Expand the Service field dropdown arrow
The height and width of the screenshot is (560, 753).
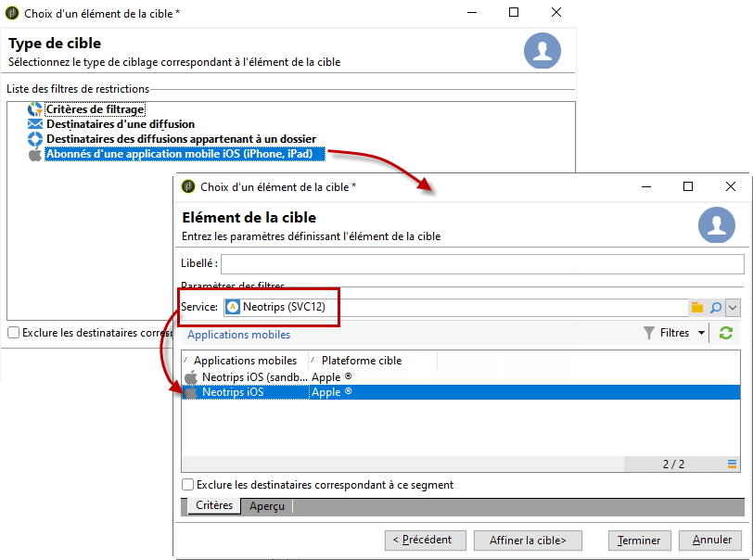(733, 308)
